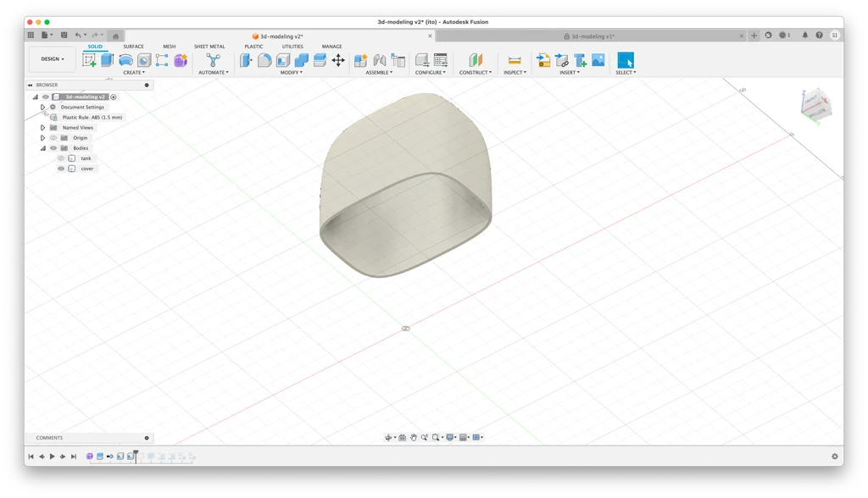Screen dimensions: 868x498
Task: Select the Press Pull tool
Action: 246,60
